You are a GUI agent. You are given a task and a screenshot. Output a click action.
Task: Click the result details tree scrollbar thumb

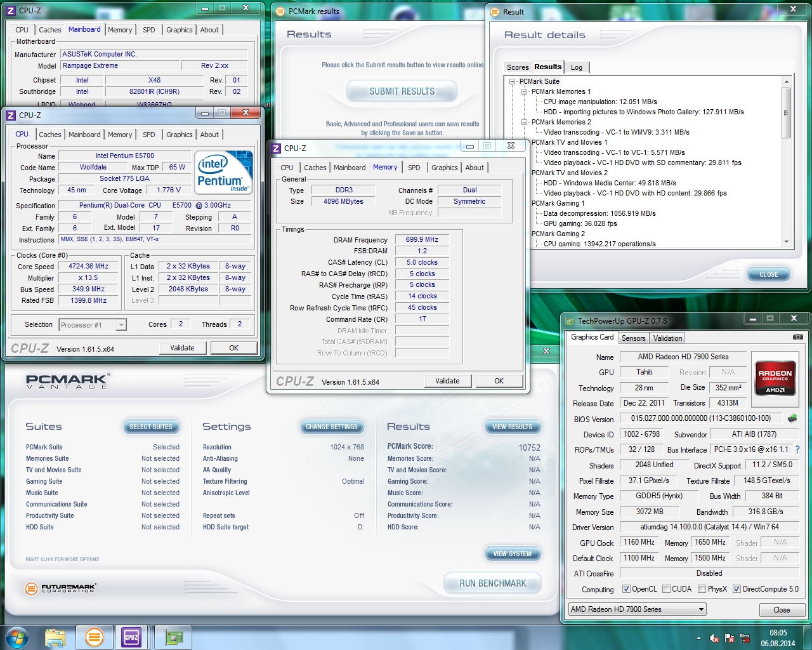point(787,113)
